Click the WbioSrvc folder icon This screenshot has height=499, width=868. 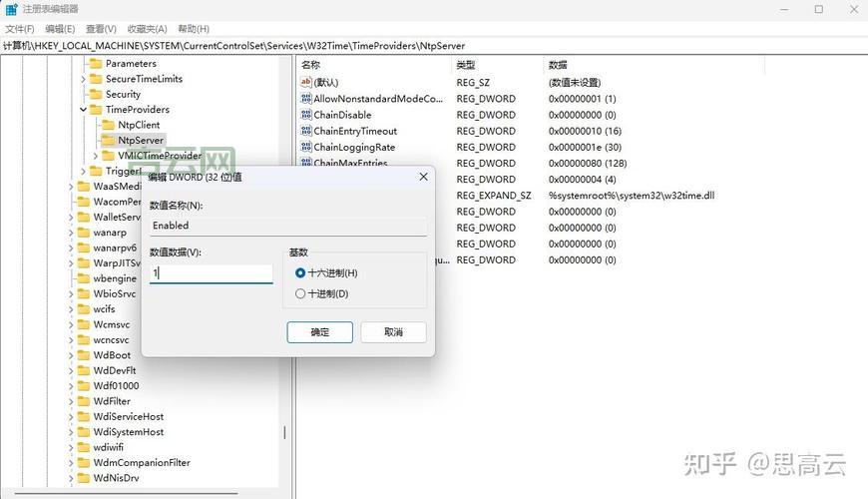84,293
